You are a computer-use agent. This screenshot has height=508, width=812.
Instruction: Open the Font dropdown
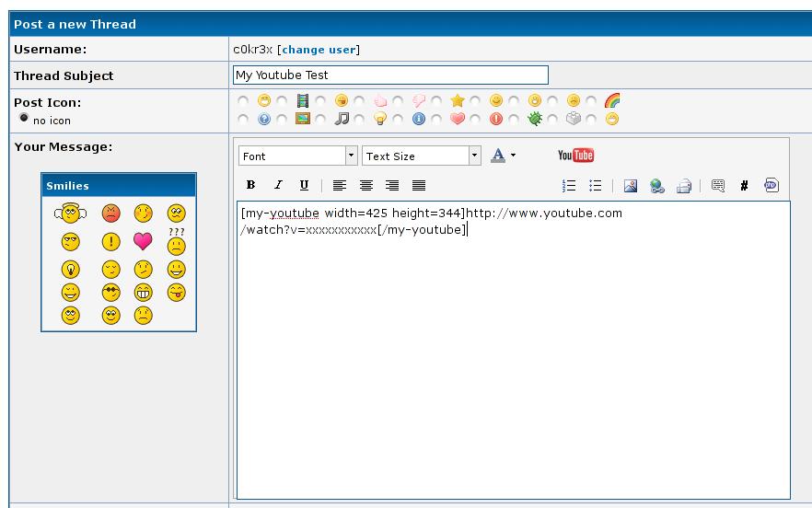pos(297,156)
